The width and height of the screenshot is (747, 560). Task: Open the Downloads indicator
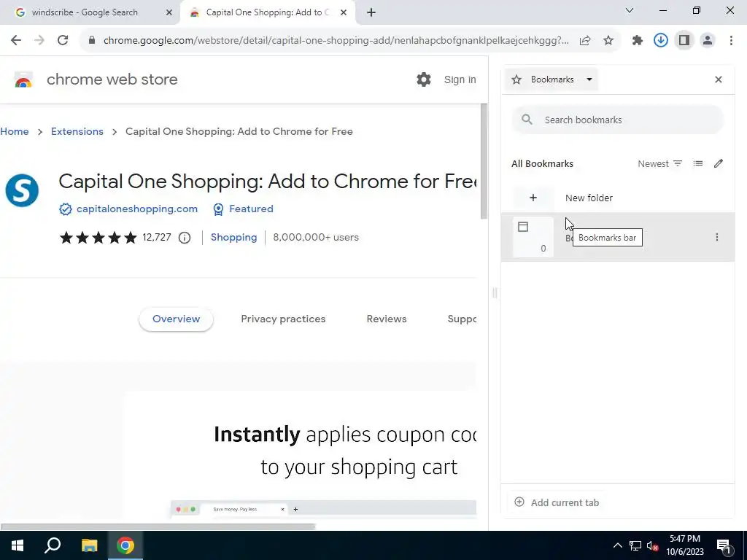(661, 41)
